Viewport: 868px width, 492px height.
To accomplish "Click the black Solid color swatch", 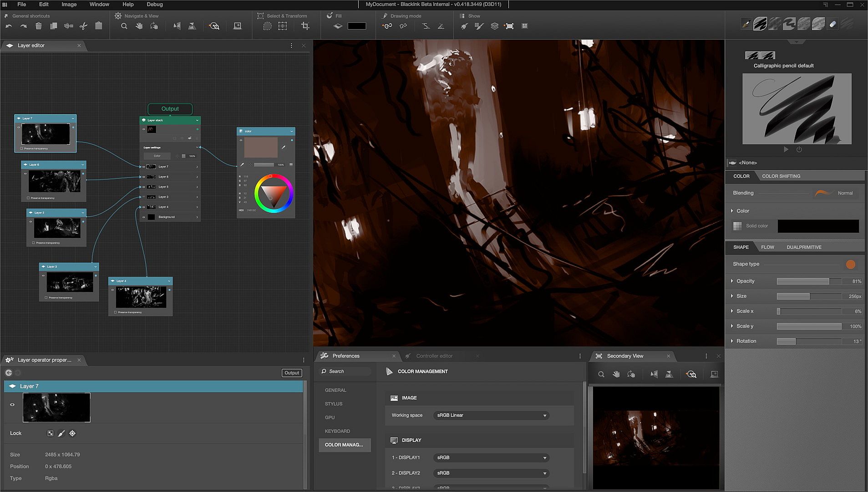I will [x=818, y=226].
